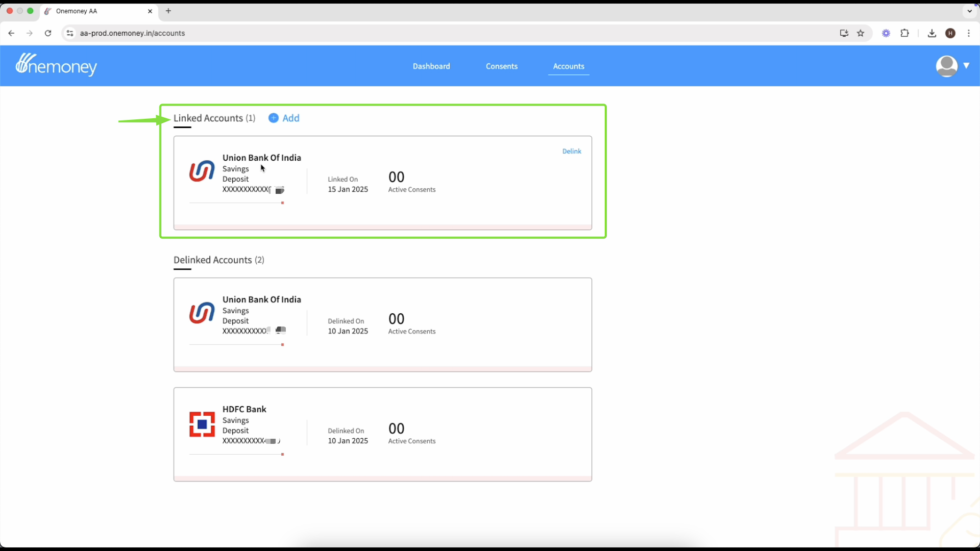Click the Onemoney logo
This screenshot has height=551, width=980.
point(56,65)
